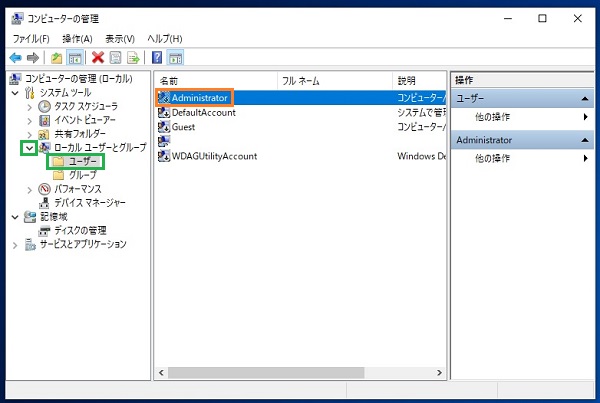Click the Windows De description cell
Screen dimensions: 600x403
tap(421, 156)
